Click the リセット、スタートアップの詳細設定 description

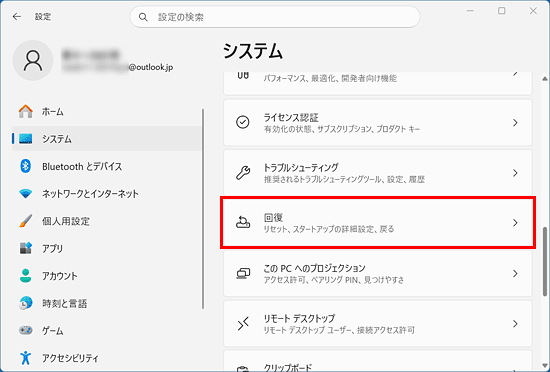point(329,230)
